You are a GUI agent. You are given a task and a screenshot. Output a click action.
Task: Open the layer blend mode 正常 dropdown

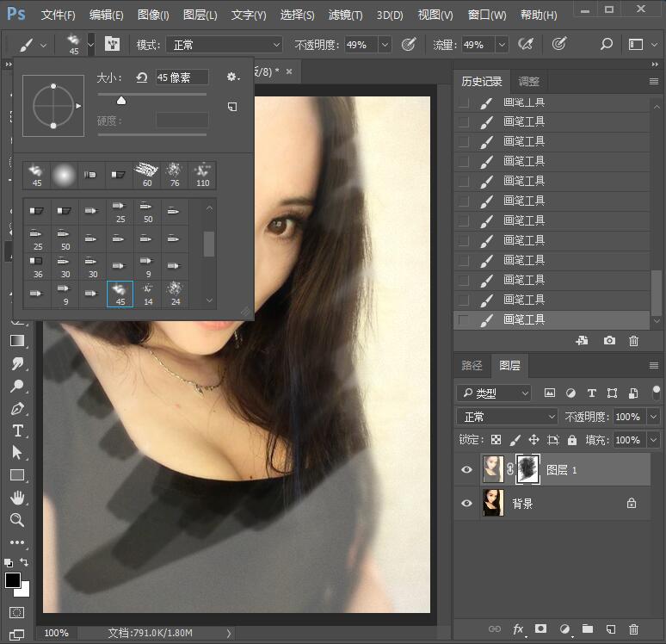click(506, 417)
